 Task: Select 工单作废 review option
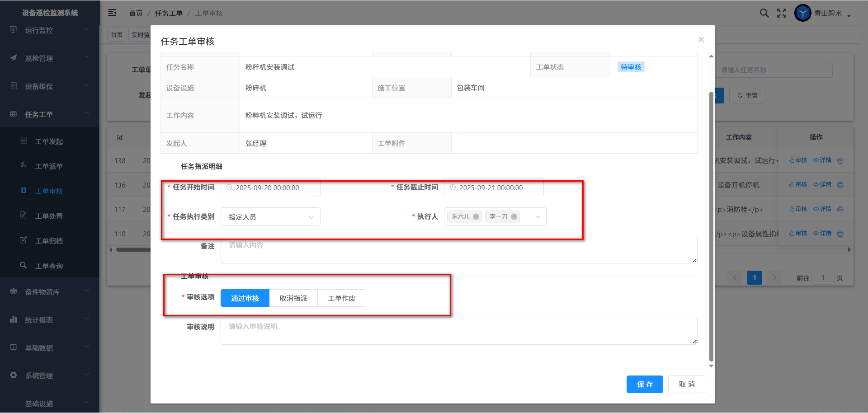[341, 298]
